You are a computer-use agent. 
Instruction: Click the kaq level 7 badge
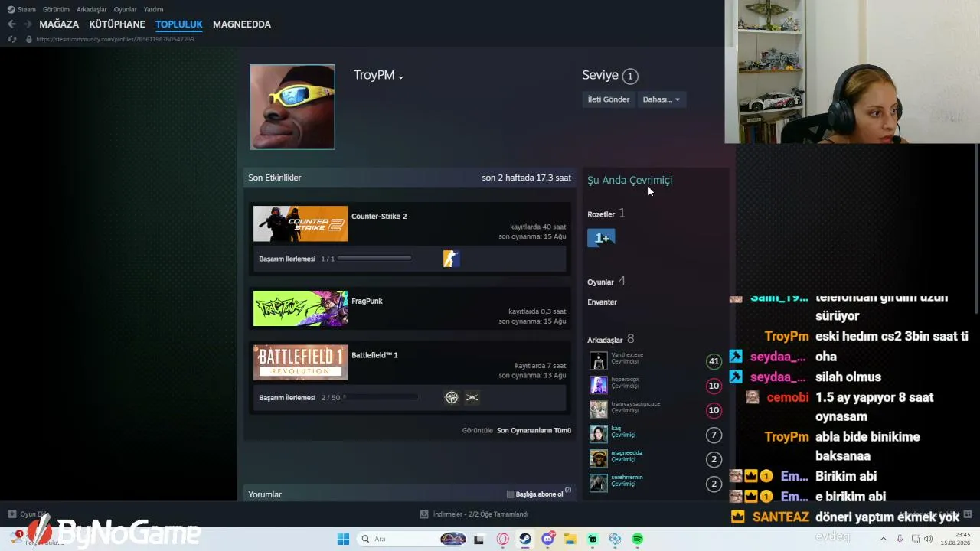pos(714,435)
